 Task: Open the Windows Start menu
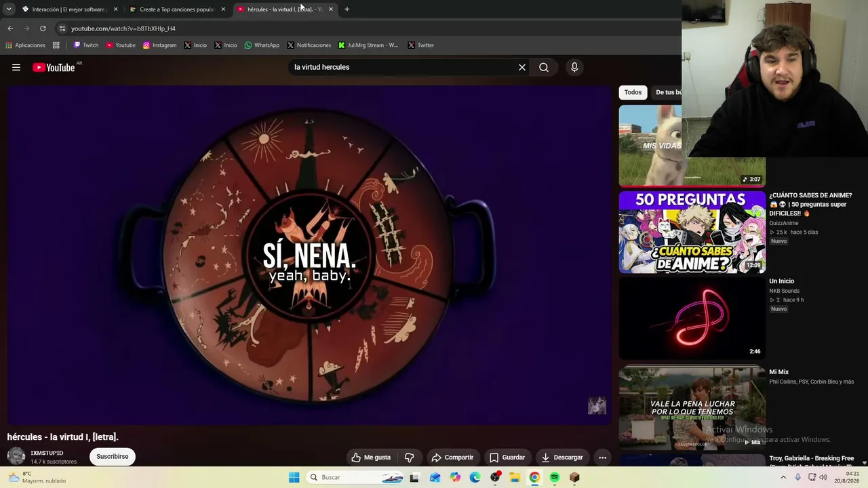click(x=294, y=477)
